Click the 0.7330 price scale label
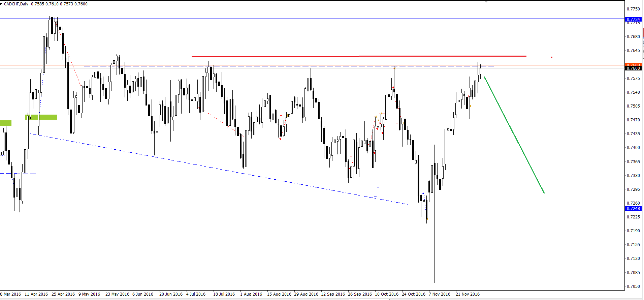 coord(633,176)
